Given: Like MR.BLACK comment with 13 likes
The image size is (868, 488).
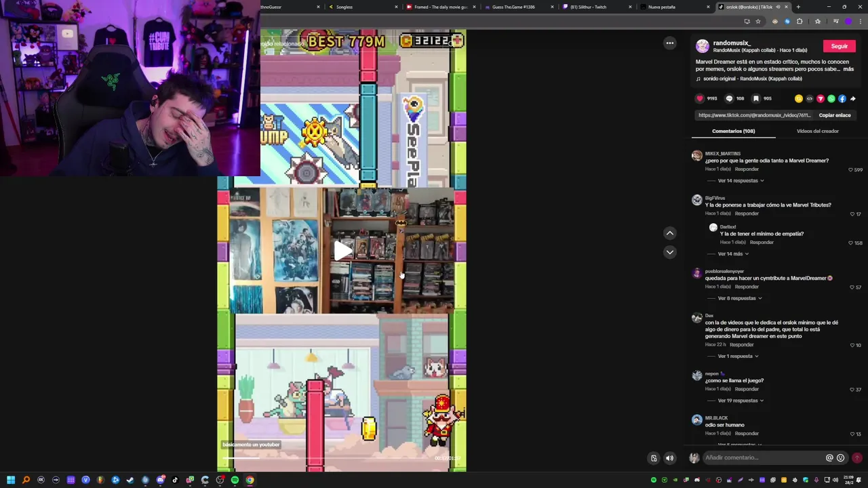Looking at the screenshot, I should pos(852,434).
